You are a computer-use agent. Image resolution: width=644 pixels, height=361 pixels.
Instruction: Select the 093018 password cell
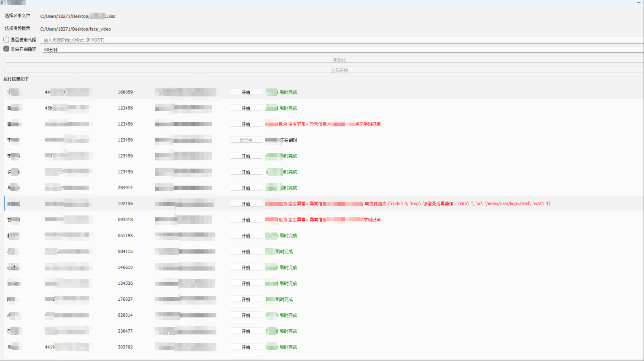pos(125,219)
